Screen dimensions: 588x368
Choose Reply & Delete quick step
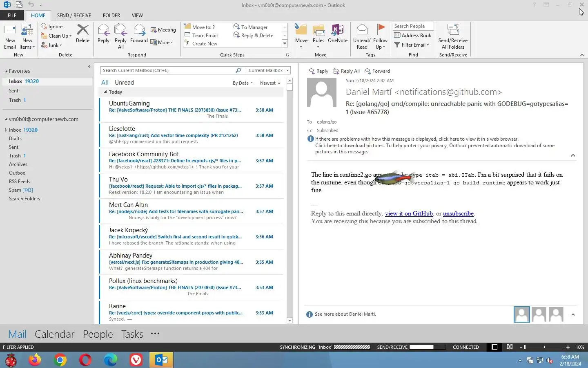coord(253,36)
